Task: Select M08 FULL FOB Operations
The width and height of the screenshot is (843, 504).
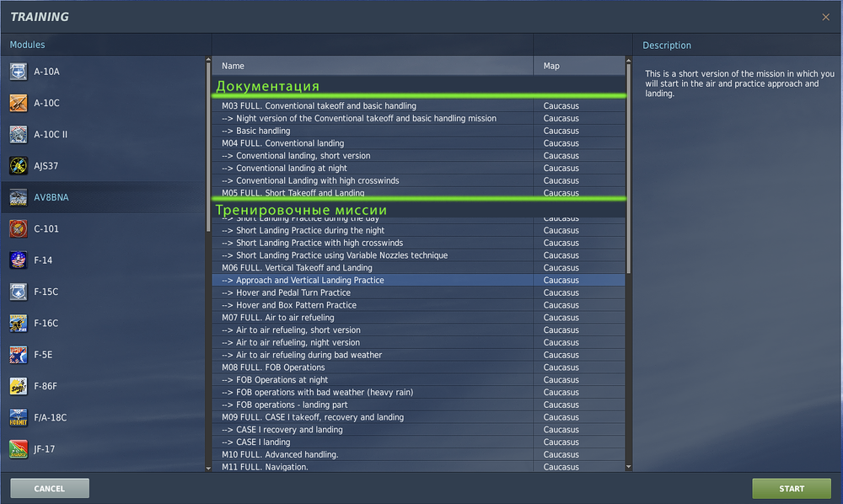Action: (418, 367)
